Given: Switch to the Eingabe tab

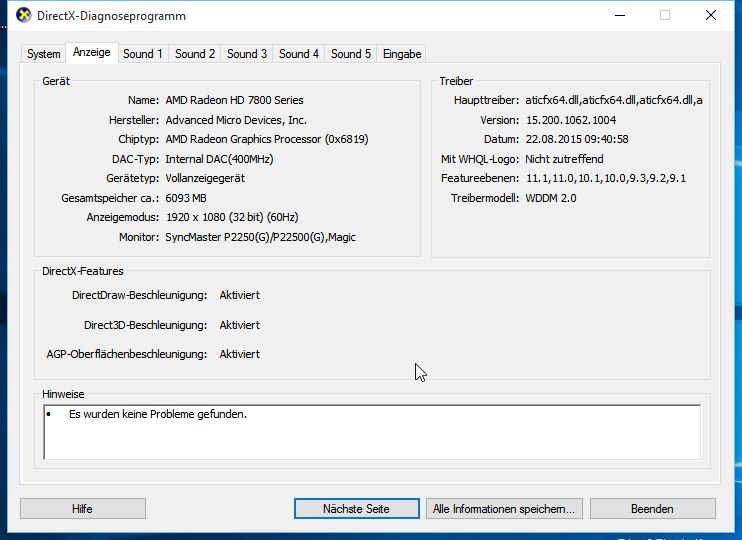Looking at the screenshot, I should (402, 54).
